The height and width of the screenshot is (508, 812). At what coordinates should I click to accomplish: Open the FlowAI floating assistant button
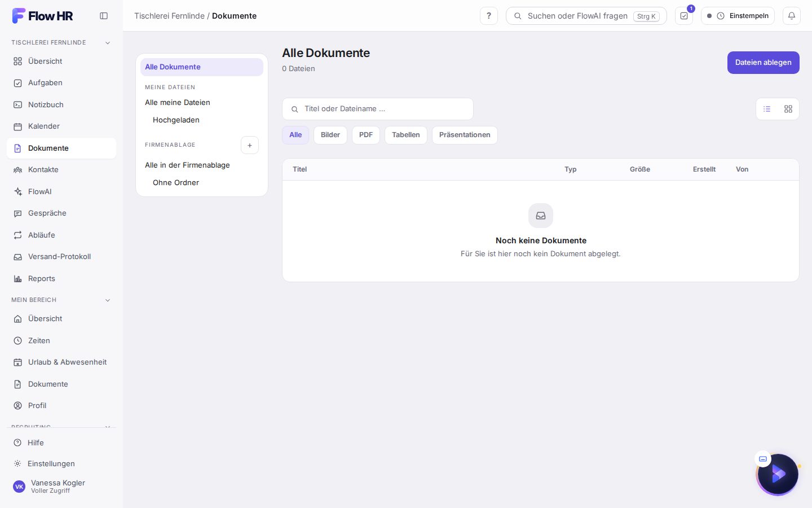[778, 474]
